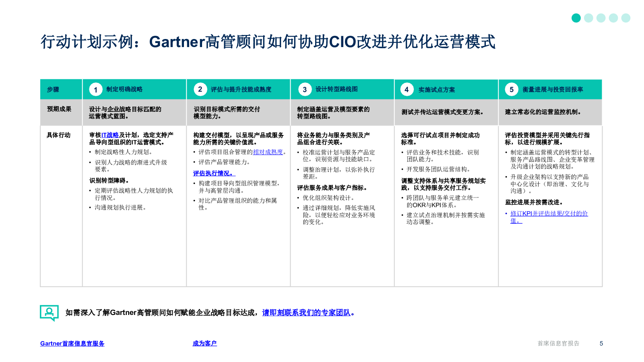Viewport: 644px width, 362px height.
Task: Open the 修订KPI并评估结果 link
Action: pos(549,214)
